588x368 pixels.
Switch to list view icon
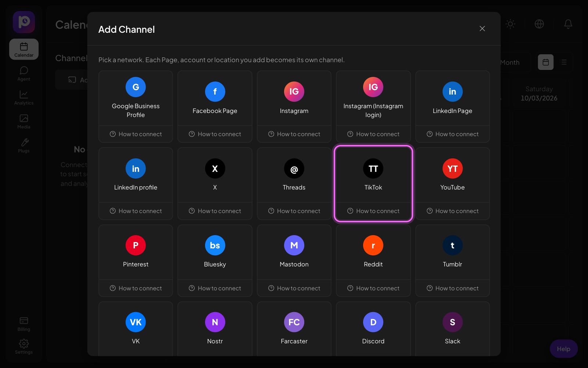click(563, 62)
